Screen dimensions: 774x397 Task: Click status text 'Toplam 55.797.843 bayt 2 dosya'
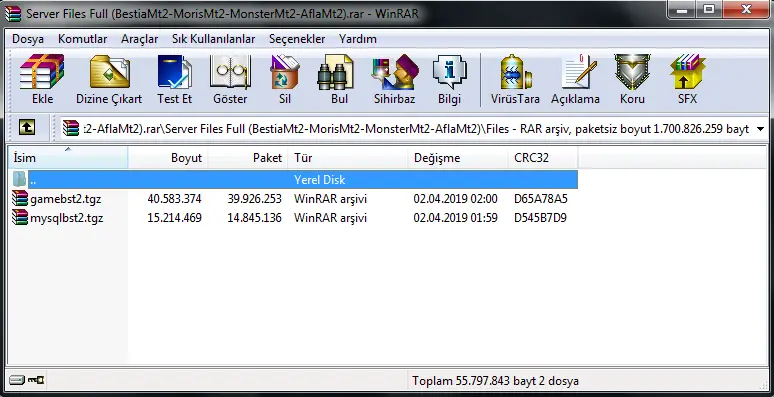coord(496,381)
